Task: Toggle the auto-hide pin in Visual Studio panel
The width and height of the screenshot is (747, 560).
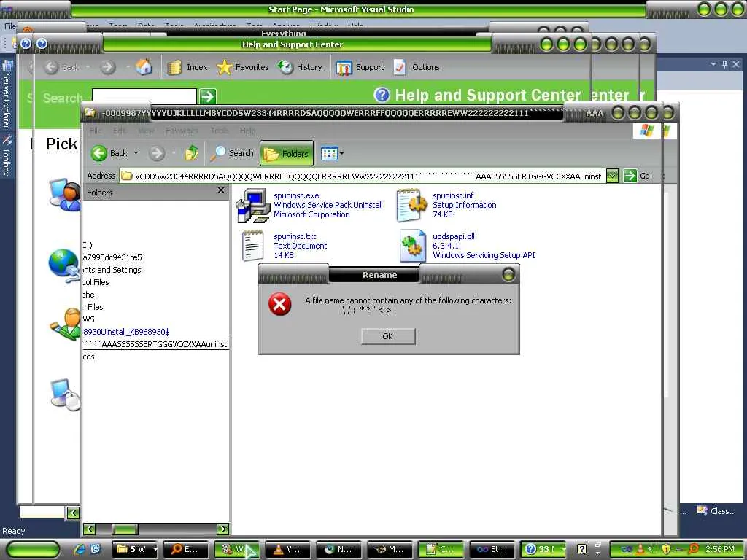Action: click(724, 64)
